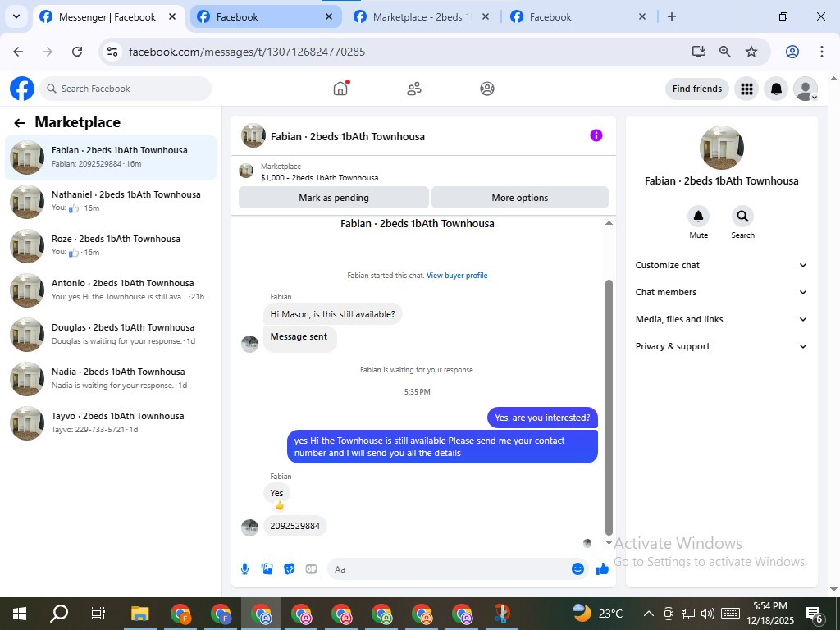The height and width of the screenshot is (630, 840).
Task: Open the Task View taskbar icon
Action: pyautogui.click(x=98, y=614)
